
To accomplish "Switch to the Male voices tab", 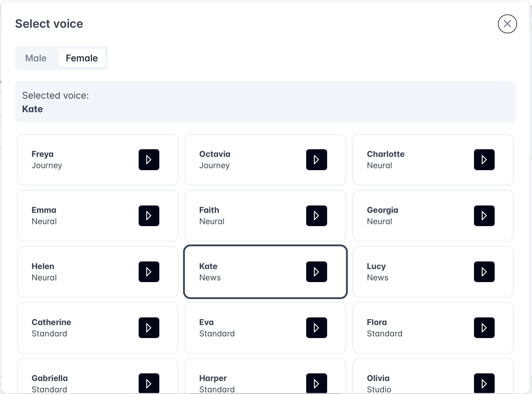I will [x=36, y=58].
